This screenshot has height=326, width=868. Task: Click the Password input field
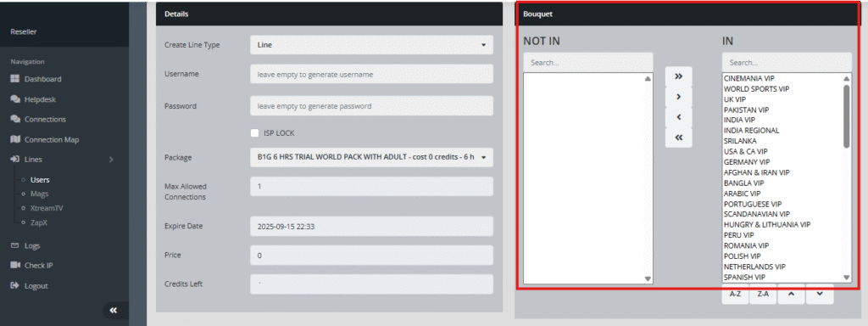coord(371,106)
